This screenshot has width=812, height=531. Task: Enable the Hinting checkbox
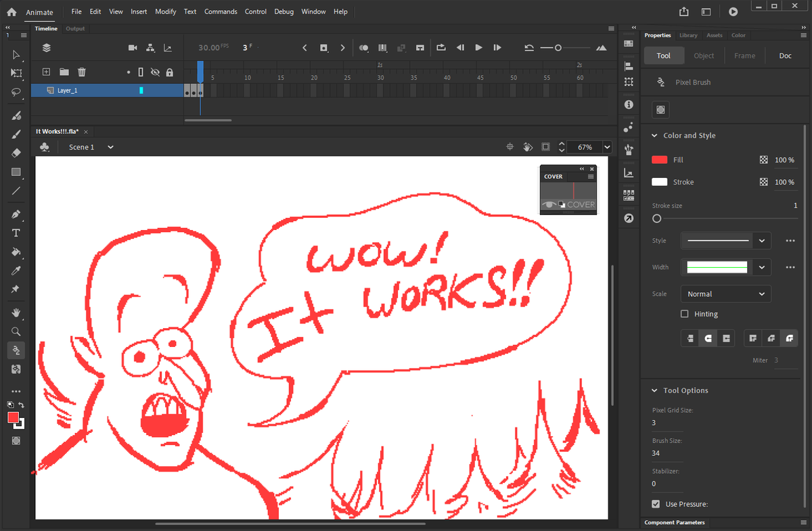tap(684, 314)
